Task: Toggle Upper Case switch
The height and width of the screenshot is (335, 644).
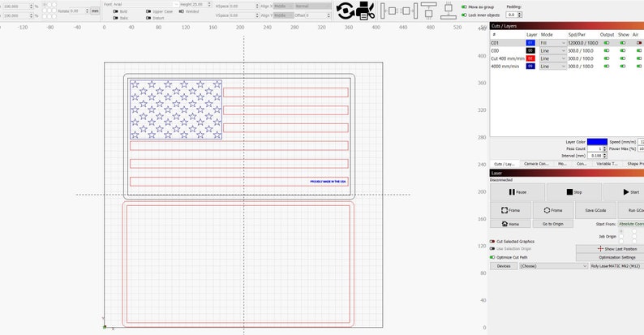Action: click(148, 11)
